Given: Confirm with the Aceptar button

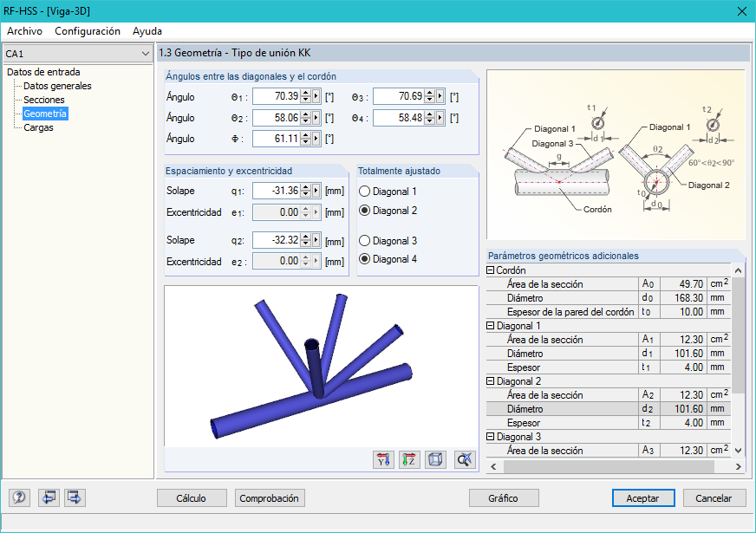Looking at the screenshot, I should tap(643, 498).
